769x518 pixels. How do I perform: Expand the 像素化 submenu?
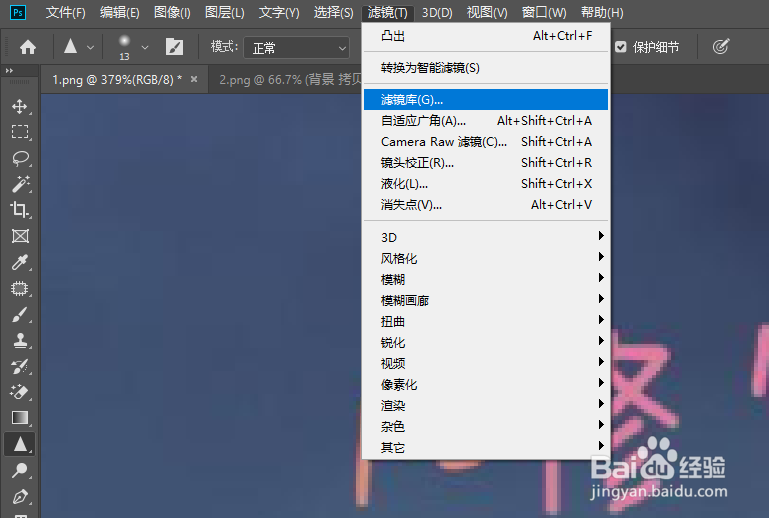tap(486, 385)
